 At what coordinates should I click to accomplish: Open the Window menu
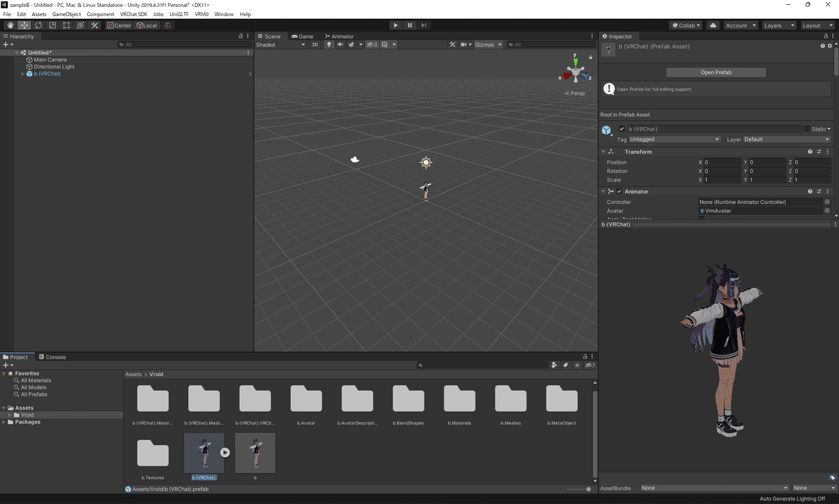224,14
